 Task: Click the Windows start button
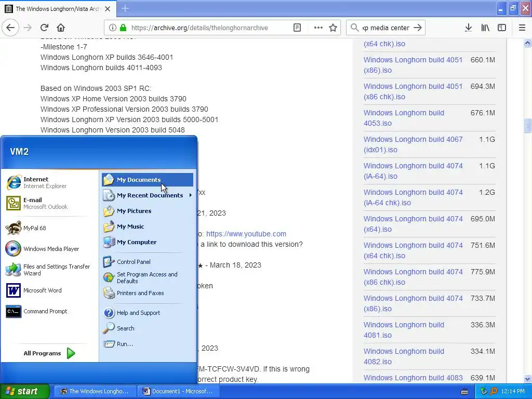coord(24,392)
